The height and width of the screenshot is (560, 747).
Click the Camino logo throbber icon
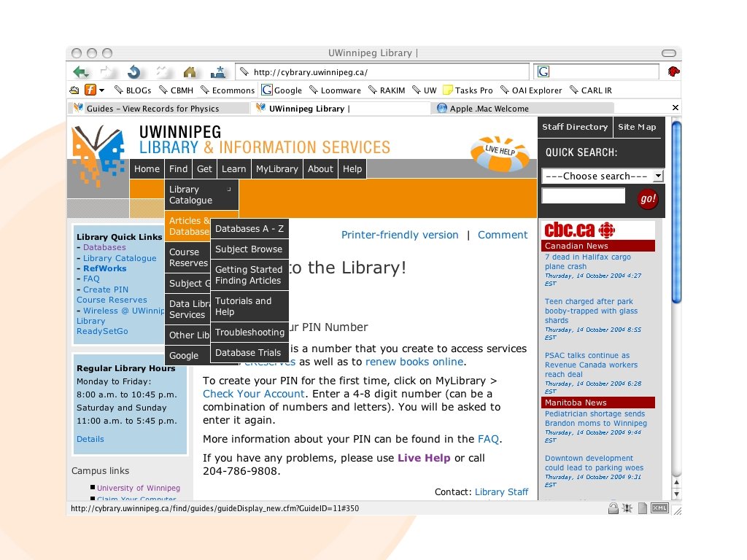tap(673, 72)
